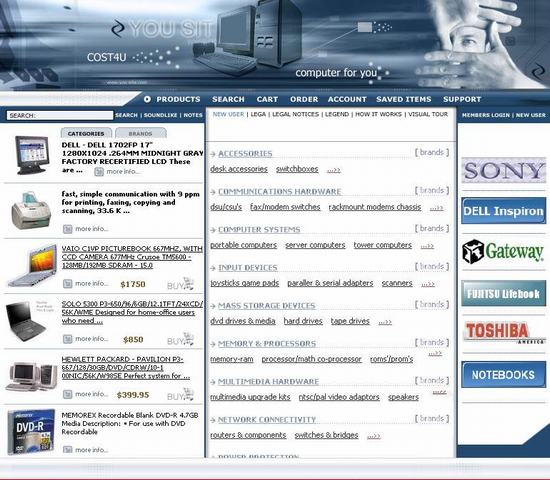Open the Toshiba brand logo
Image resolution: width=550 pixels, height=480 pixels.
pyautogui.click(x=503, y=332)
